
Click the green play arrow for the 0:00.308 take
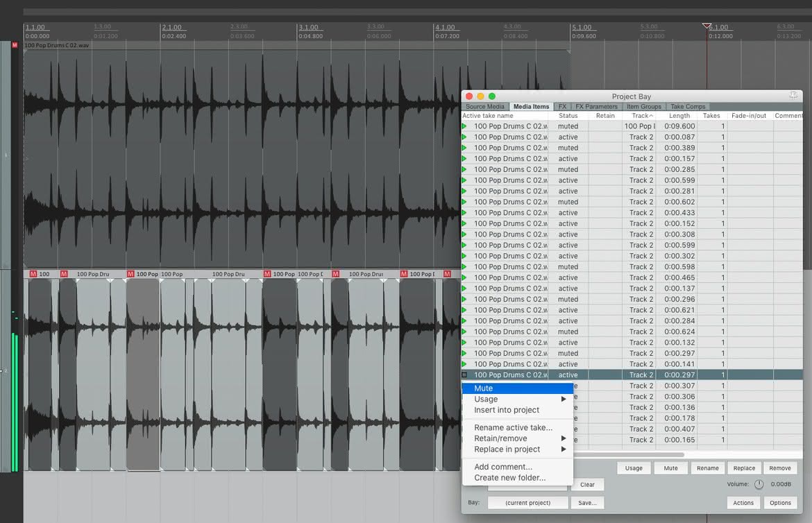tap(464, 234)
